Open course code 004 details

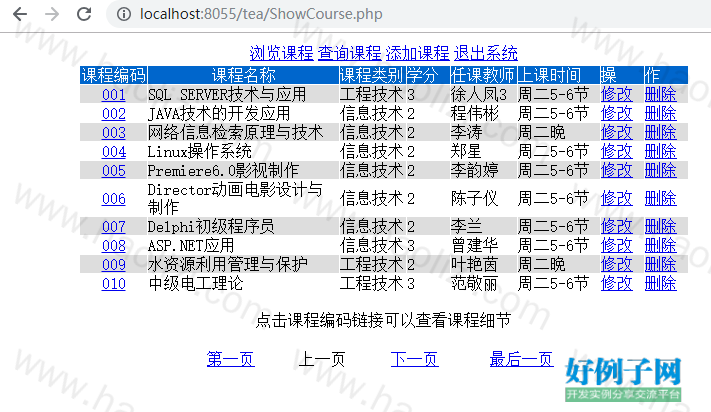(x=114, y=152)
